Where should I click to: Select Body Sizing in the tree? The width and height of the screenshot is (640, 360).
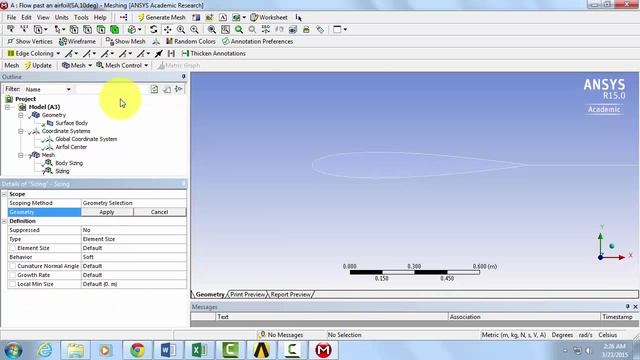click(x=69, y=163)
